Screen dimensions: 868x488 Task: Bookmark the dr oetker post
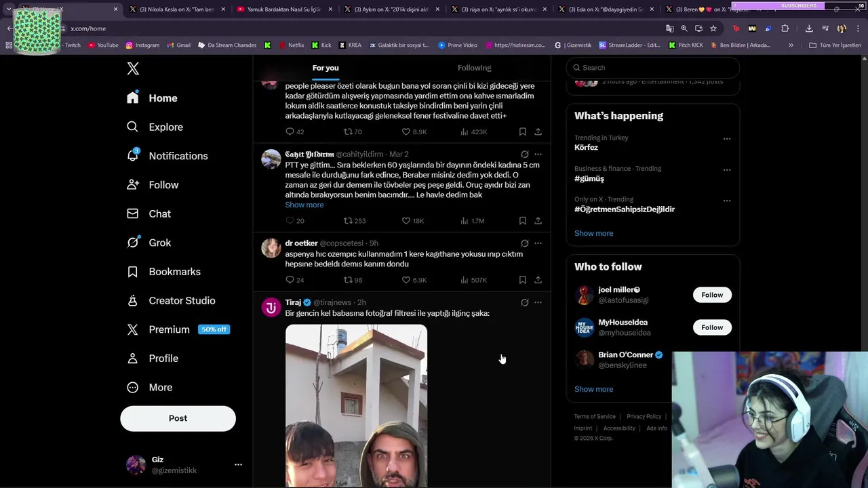tap(522, 280)
